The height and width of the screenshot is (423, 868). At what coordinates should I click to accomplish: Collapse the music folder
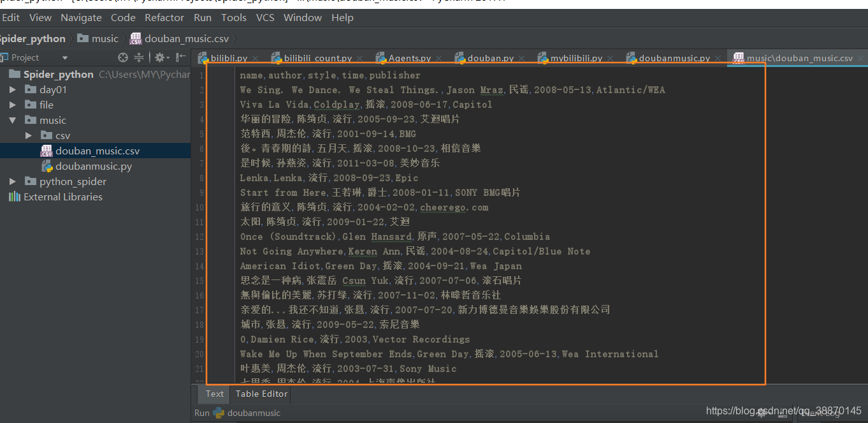pyautogui.click(x=13, y=120)
